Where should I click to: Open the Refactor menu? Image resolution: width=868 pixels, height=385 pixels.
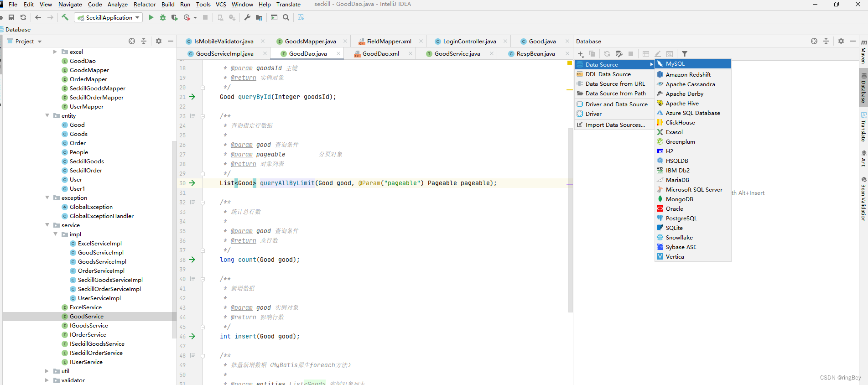click(x=145, y=4)
